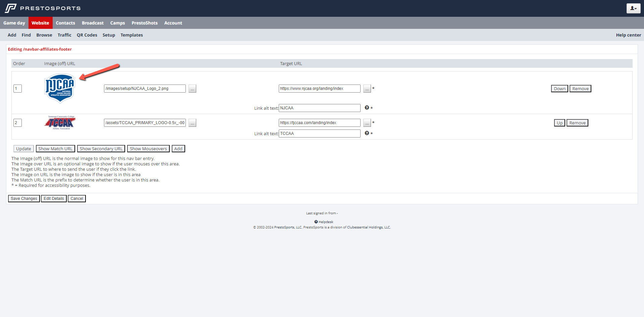Go to the PrestoShots tab
Screen dimensions: 644x317
click(x=145, y=23)
